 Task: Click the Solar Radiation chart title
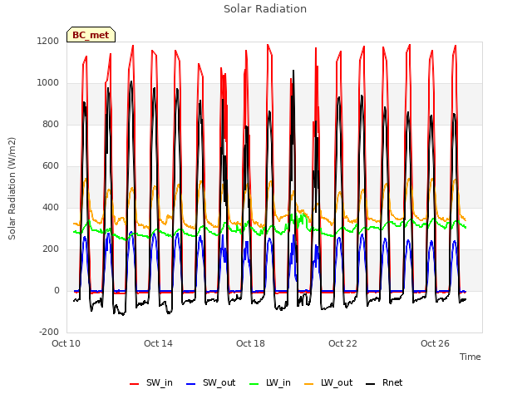[265, 9]
